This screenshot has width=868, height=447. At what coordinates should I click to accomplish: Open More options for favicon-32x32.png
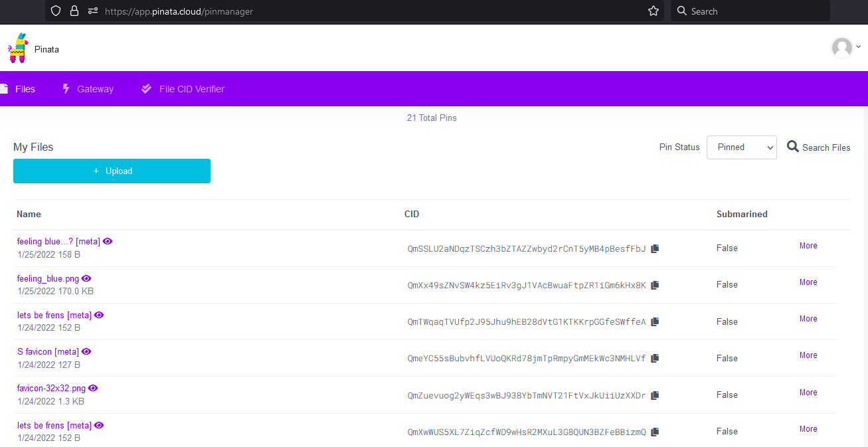click(x=808, y=393)
